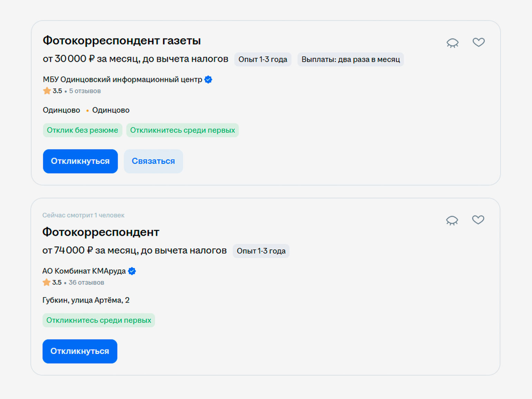
Task: Click verified badge next to АО Комбинат КМАруда
Action: pos(132,271)
